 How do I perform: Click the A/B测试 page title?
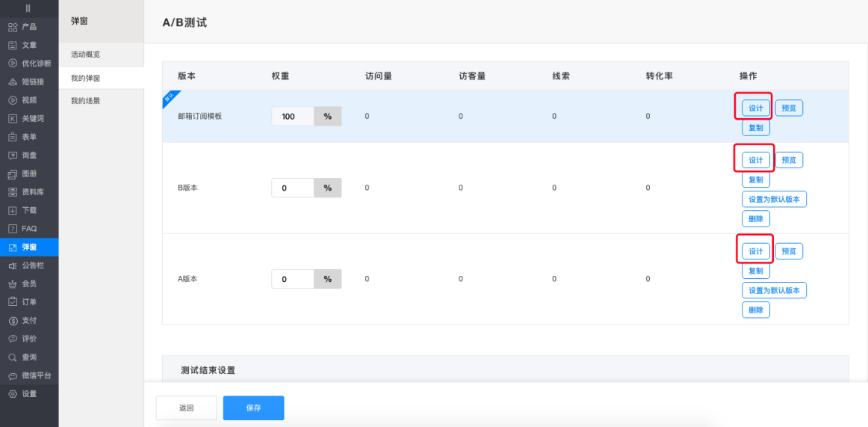point(185,22)
